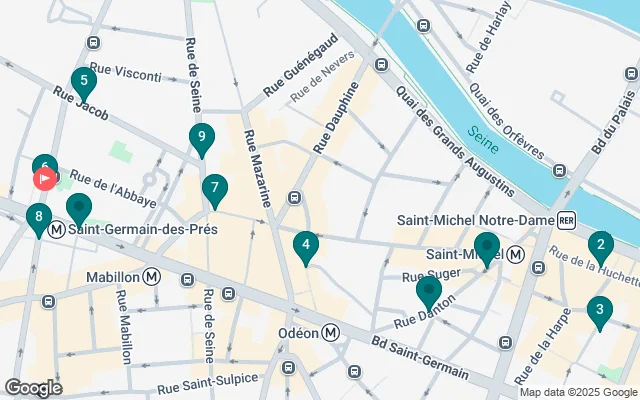Click the Odéon metro station icon
The height and width of the screenshot is (400, 640).
pos(330,333)
